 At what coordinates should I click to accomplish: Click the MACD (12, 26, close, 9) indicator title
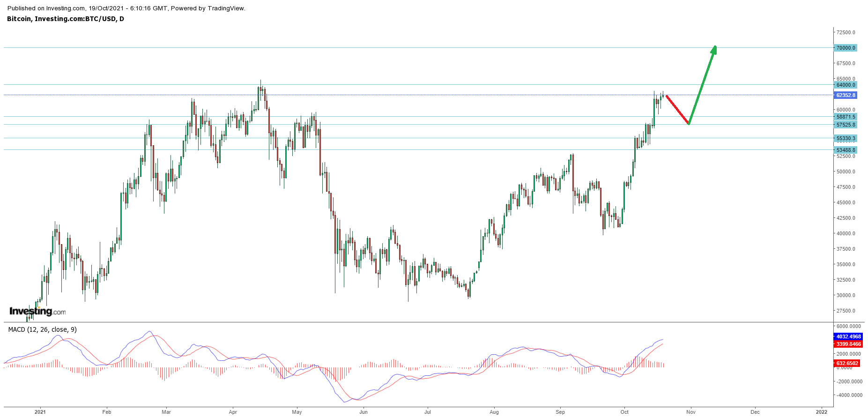coord(43,329)
